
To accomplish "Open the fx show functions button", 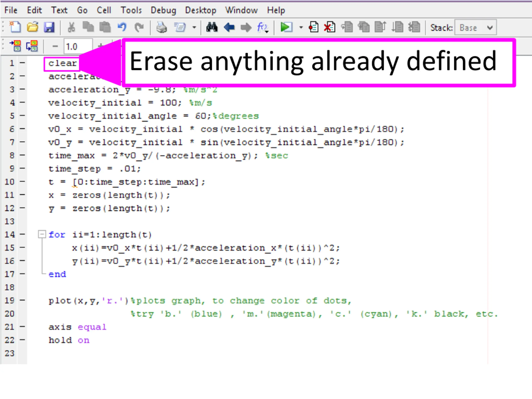I will click(x=263, y=27).
